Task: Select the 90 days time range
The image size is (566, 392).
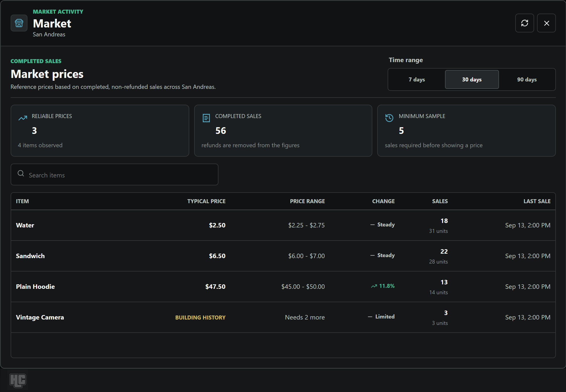Action: tap(527, 79)
